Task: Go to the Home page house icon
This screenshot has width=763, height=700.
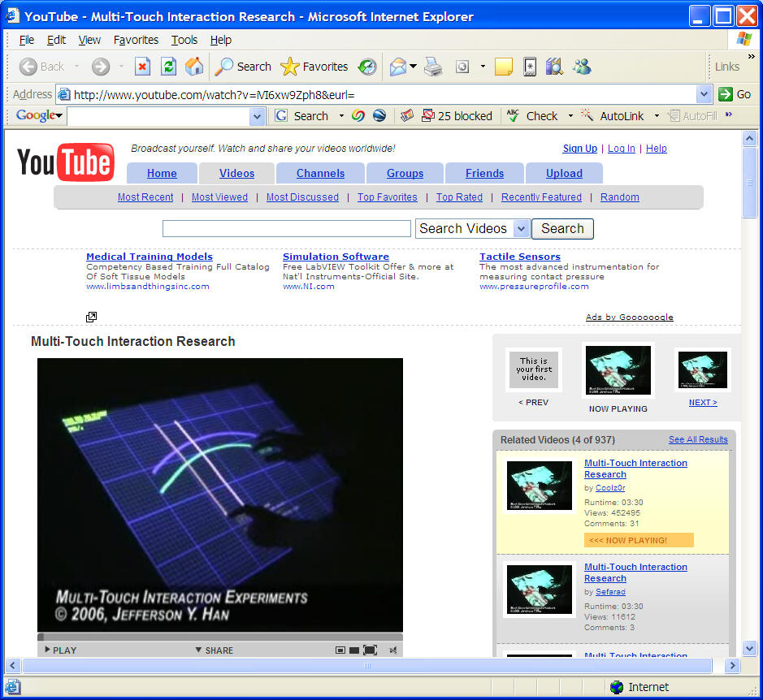Action: 194,66
